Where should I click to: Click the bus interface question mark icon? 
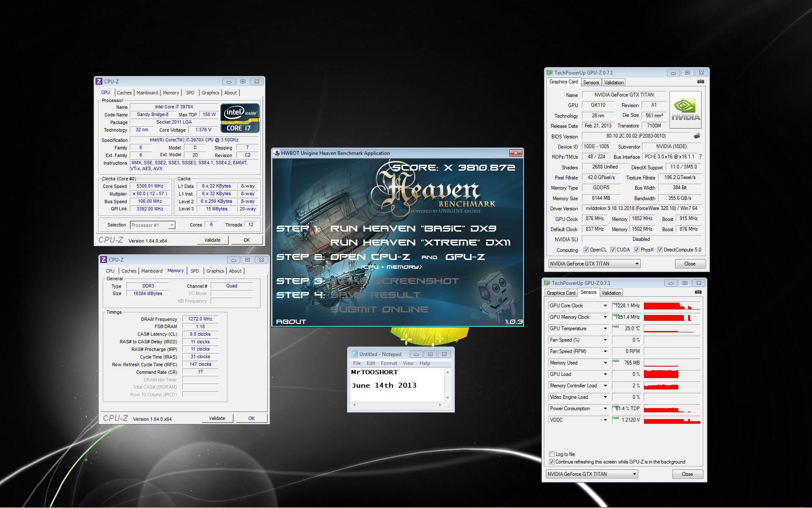(700, 157)
